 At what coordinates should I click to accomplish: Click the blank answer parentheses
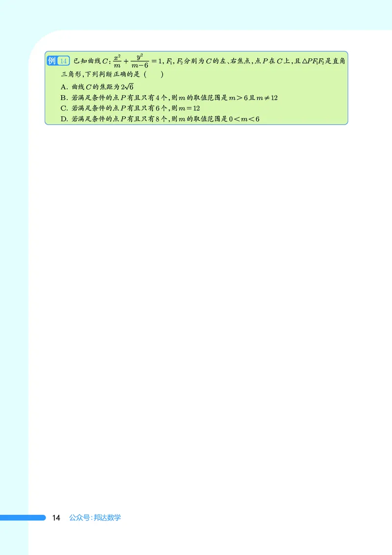153,75
